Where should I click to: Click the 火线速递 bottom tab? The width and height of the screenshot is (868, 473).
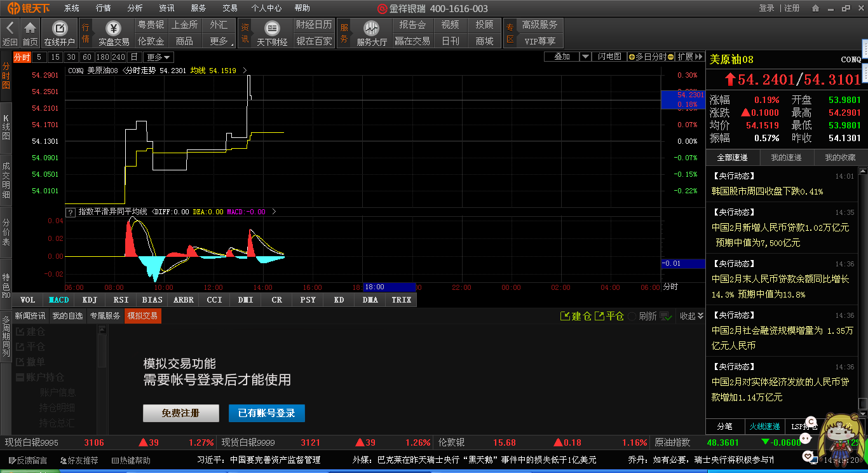coord(764,427)
